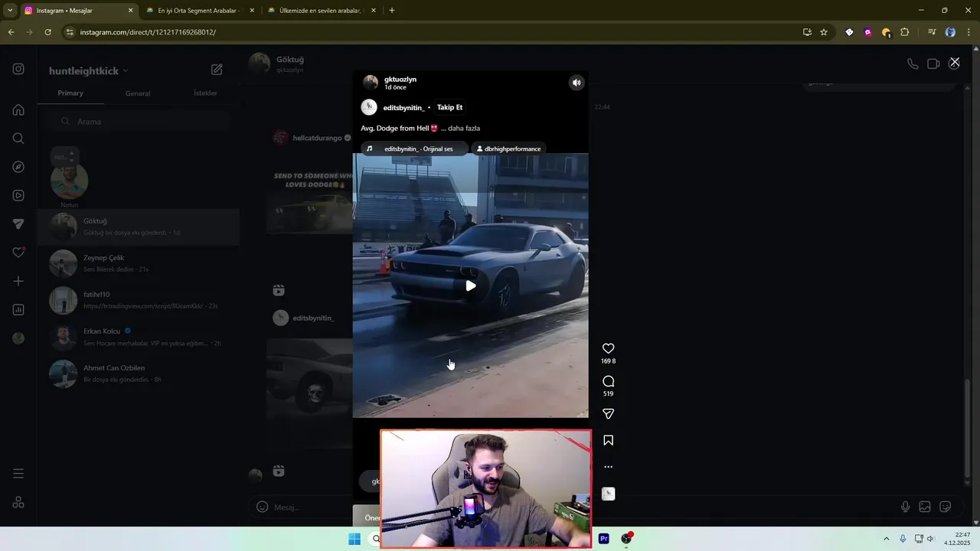The image size is (980, 551).
Task: Play the Dodge reel video
Action: (471, 285)
